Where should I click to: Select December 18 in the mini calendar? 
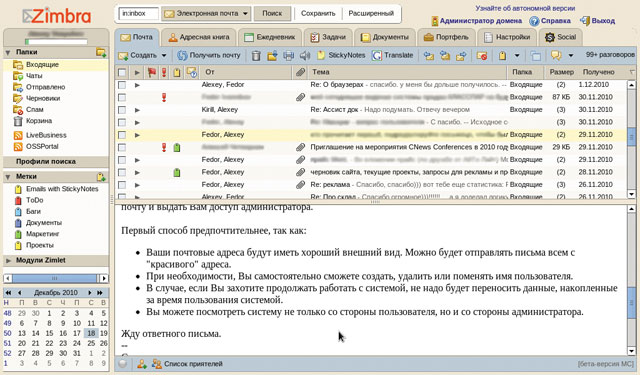tap(91, 333)
